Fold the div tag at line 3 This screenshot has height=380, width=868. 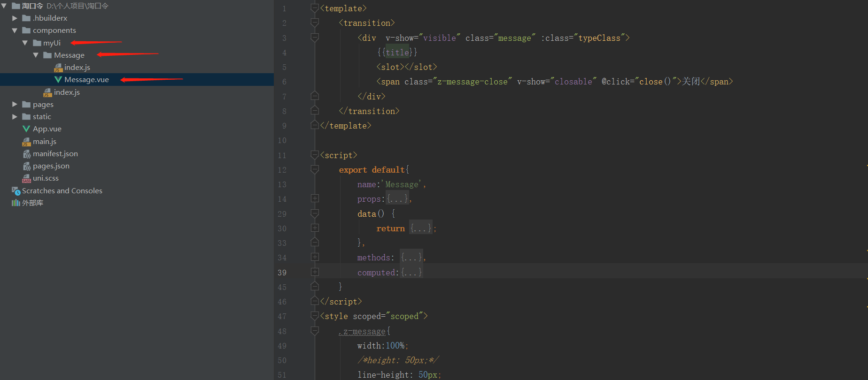[x=315, y=38]
